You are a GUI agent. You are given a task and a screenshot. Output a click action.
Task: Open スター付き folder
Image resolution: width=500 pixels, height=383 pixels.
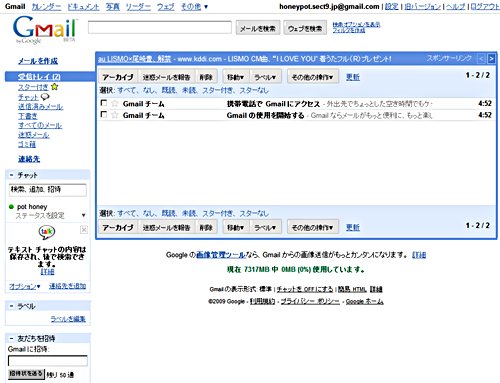(33, 87)
